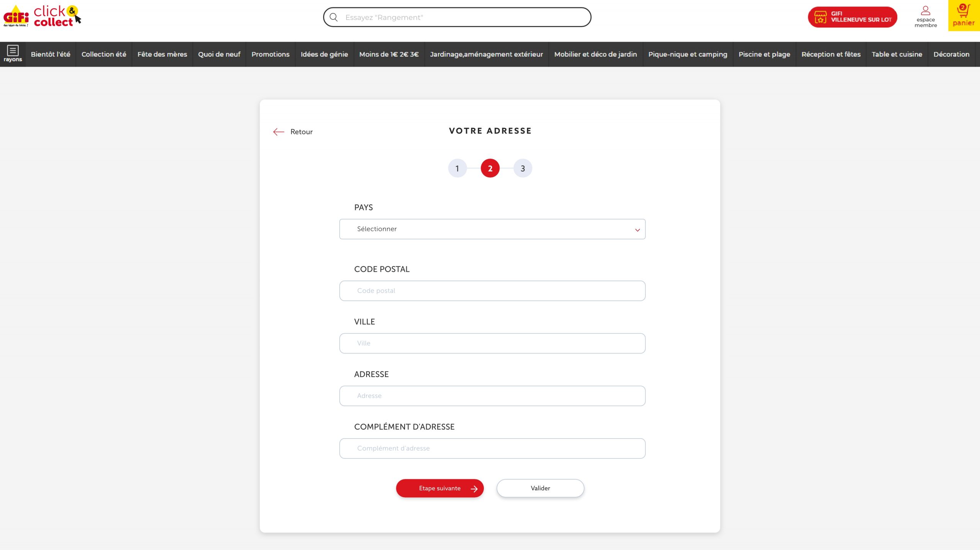Screen dimensions: 980x550
Task: Focus the Code postal input field
Action: tap(492, 291)
